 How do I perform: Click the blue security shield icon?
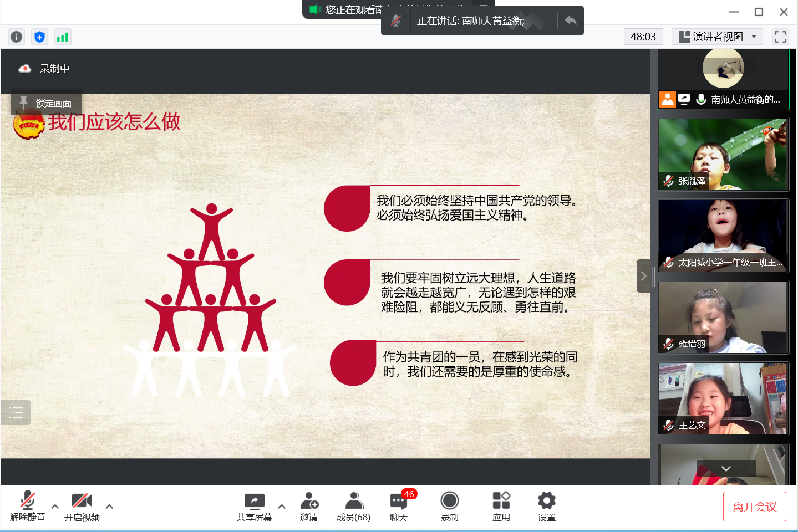pos(39,37)
